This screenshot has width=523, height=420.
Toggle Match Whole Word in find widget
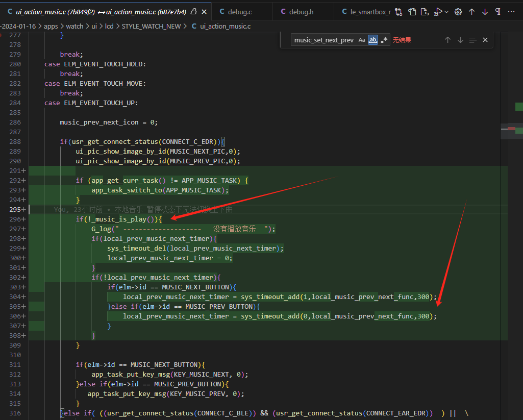coord(373,40)
